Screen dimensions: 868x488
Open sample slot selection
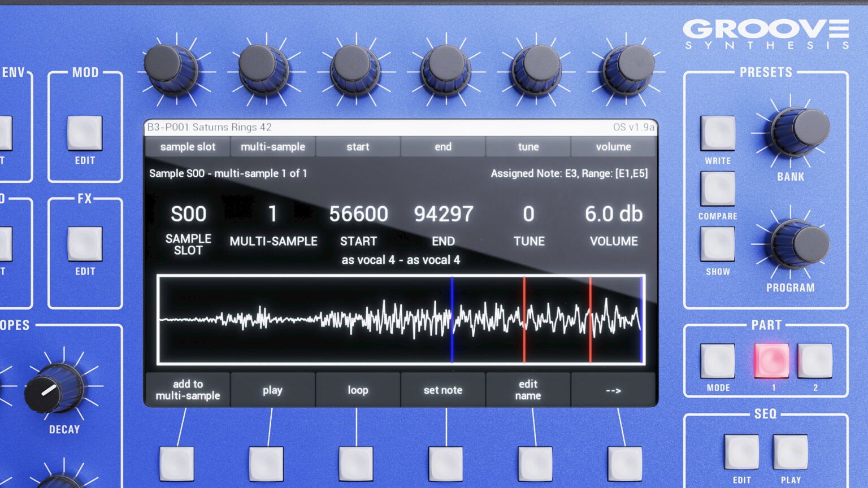(187, 146)
